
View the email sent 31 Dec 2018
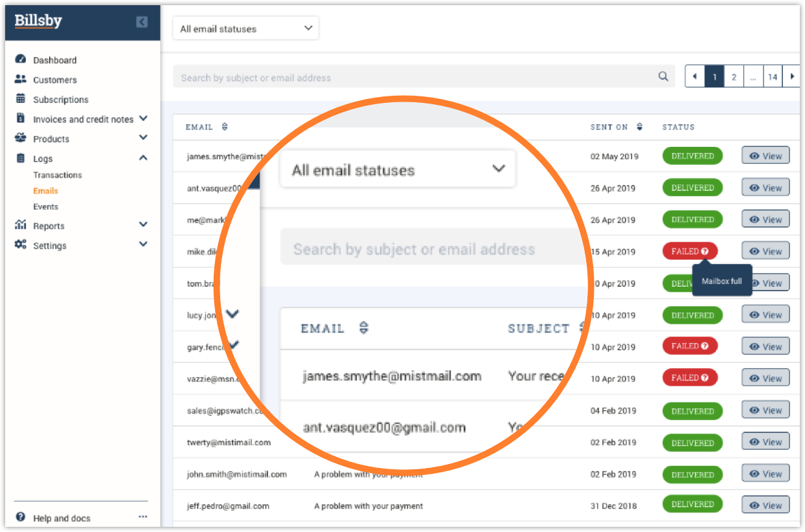[x=765, y=505]
